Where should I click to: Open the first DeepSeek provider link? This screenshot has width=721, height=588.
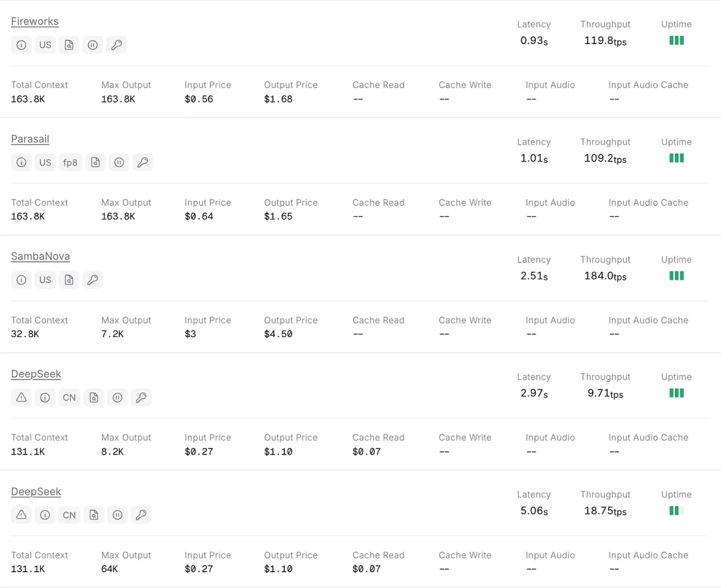point(36,374)
